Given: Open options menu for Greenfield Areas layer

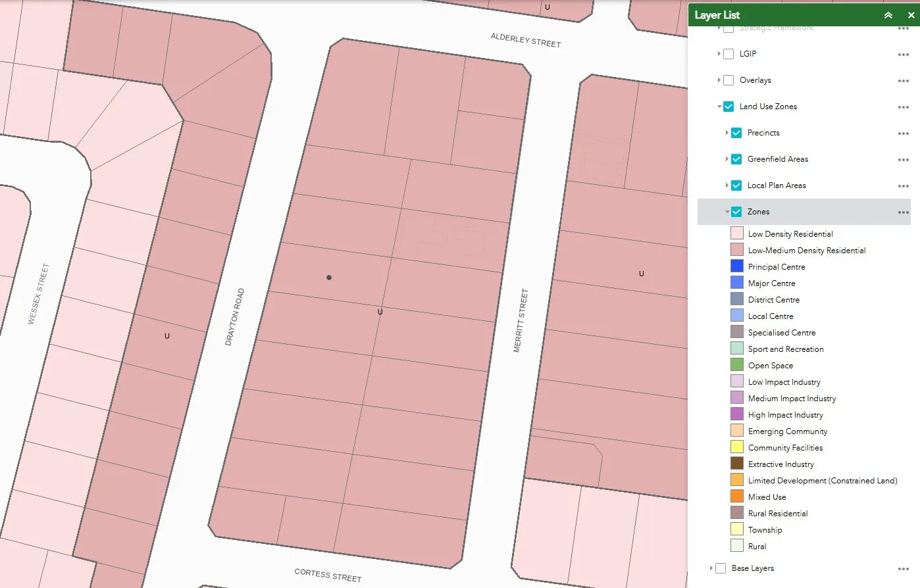Looking at the screenshot, I should click(x=903, y=160).
